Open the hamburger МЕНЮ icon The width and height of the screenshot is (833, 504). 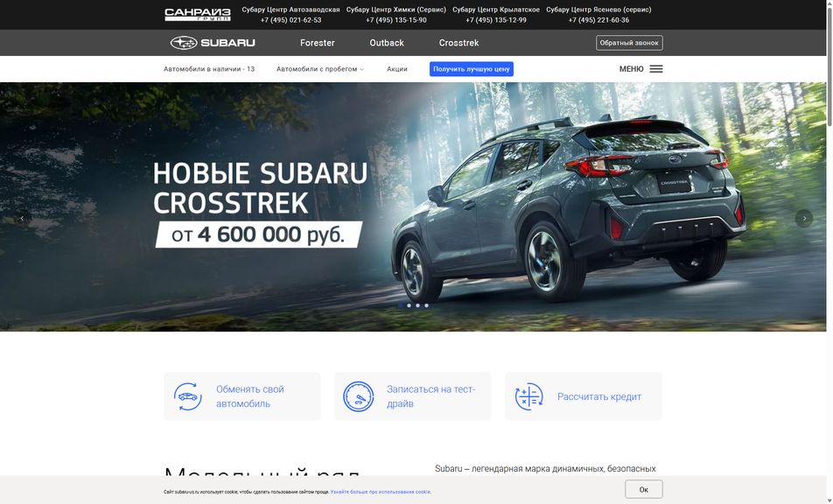[x=656, y=69]
